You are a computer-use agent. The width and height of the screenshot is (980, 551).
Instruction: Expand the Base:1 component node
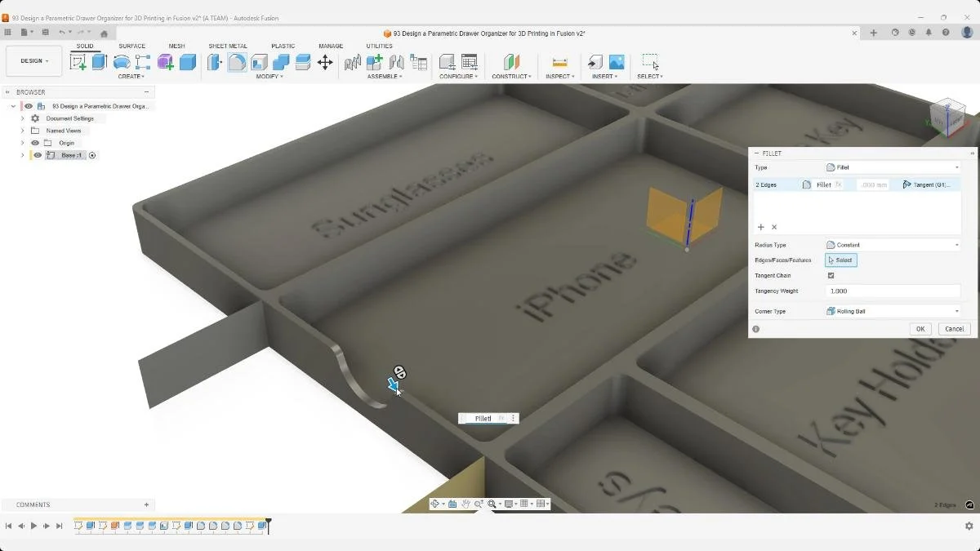pyautogui.click(x=23, y=155)
